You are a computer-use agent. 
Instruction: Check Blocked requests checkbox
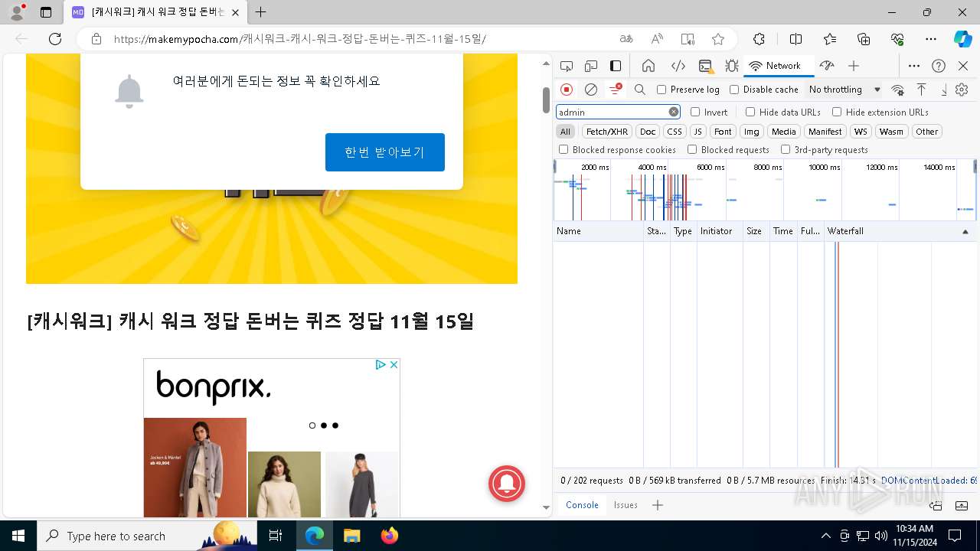coord(692,150)
